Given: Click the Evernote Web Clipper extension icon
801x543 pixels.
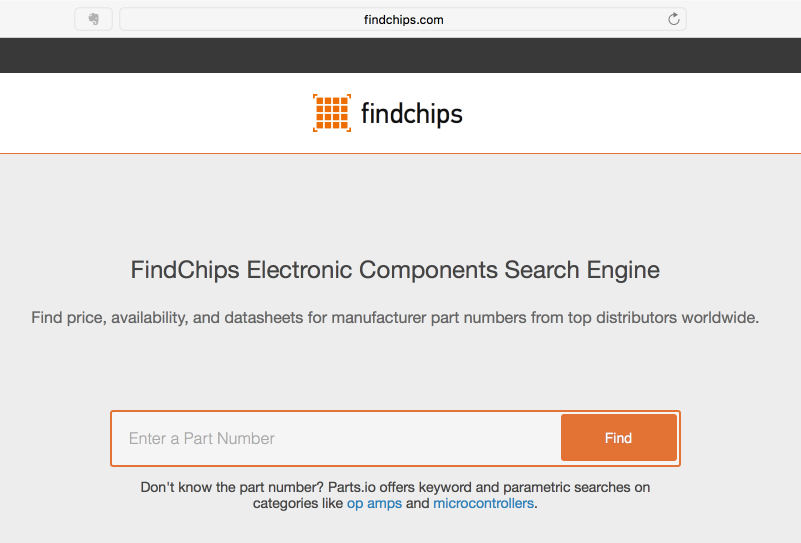Looking at the screenshot, I should tap(93, 19).
